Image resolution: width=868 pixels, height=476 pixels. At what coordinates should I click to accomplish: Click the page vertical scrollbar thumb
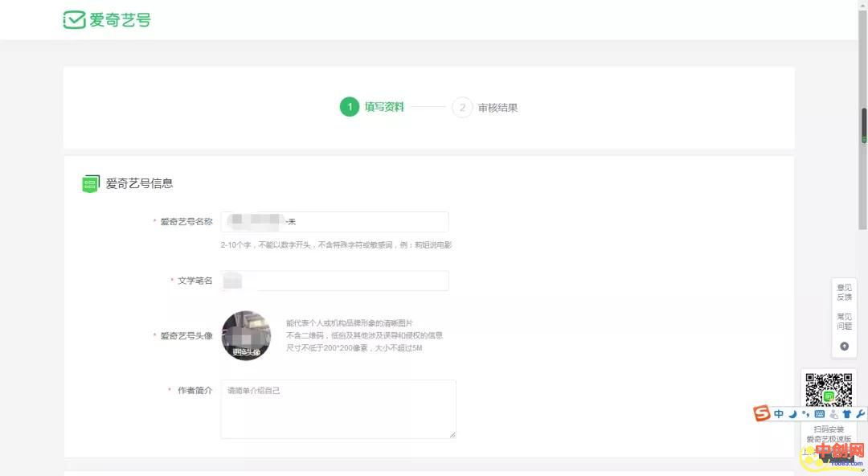[863, 125]
